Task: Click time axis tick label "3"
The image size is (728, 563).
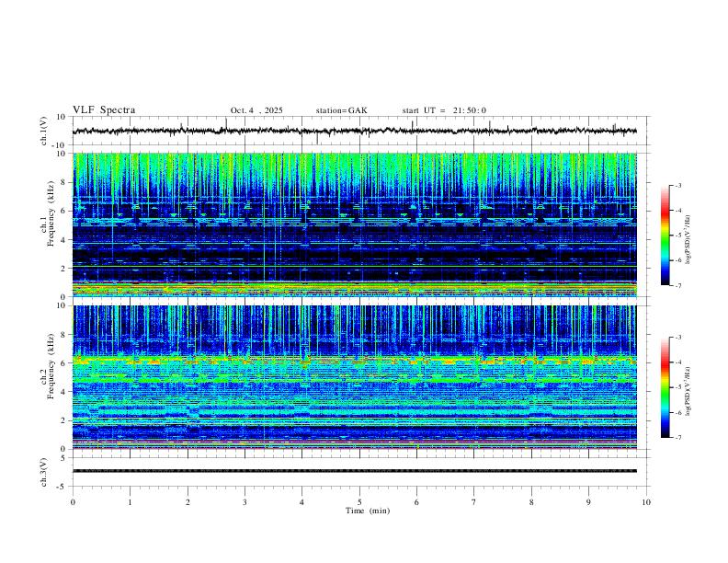Action: pos(245,502)
